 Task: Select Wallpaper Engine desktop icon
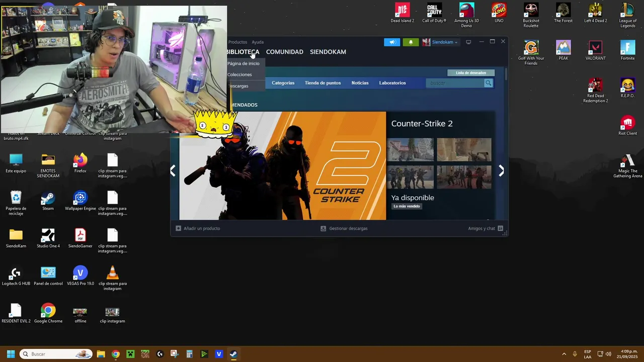(80, 201)
